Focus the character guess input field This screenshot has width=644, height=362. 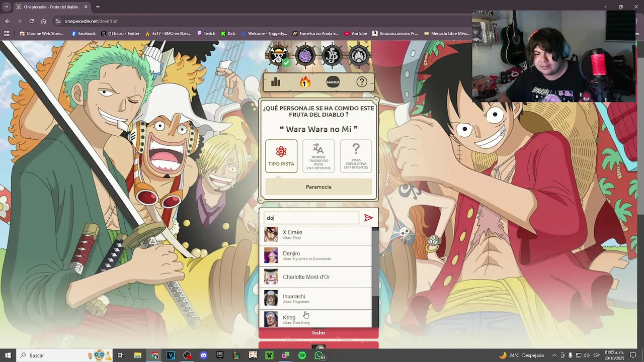[311, 218]
